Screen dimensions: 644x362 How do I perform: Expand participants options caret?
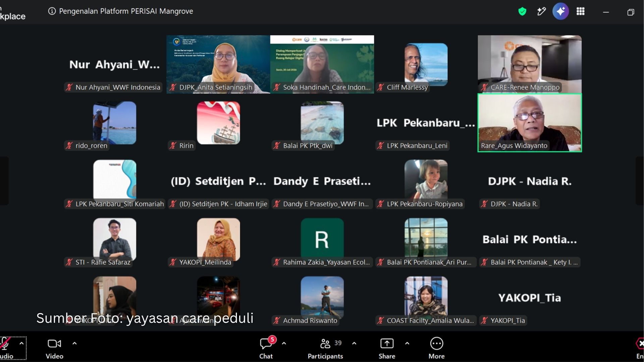point(354,343)
